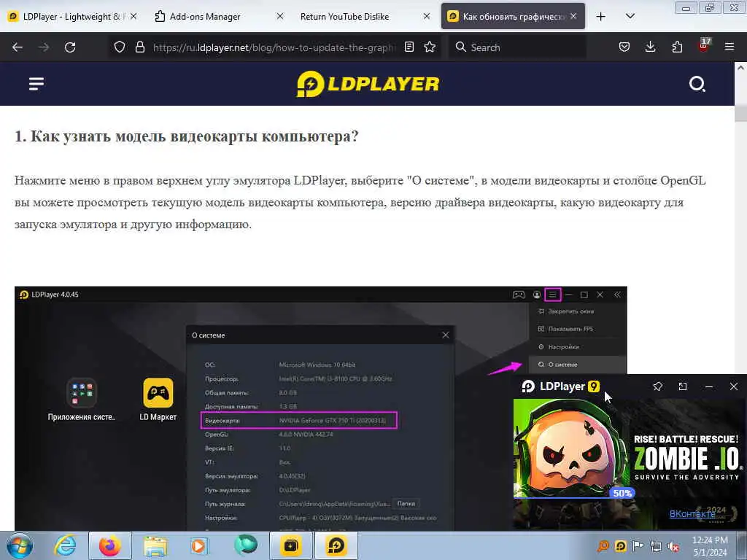Screen dimensions: 747x560
Task: Open LDPlayer site hamburger menu
Action: 36,84
